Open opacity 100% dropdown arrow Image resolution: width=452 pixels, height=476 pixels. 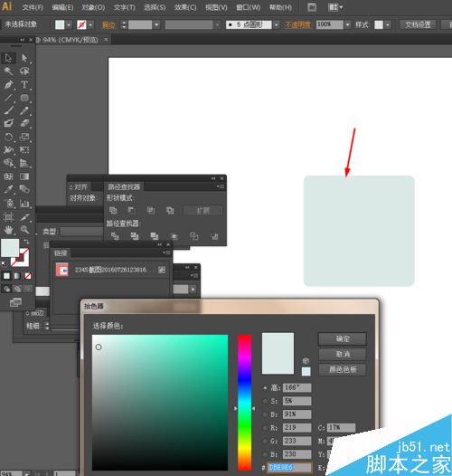coord(348,24)
